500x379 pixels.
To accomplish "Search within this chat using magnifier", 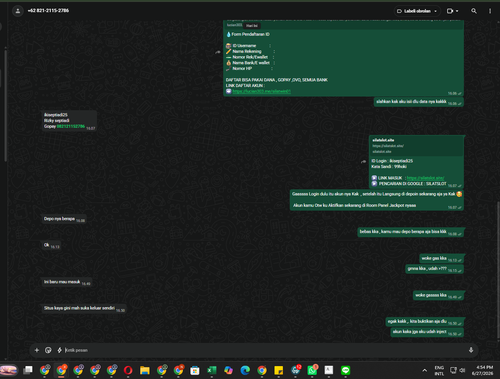I will click(474, 11).
